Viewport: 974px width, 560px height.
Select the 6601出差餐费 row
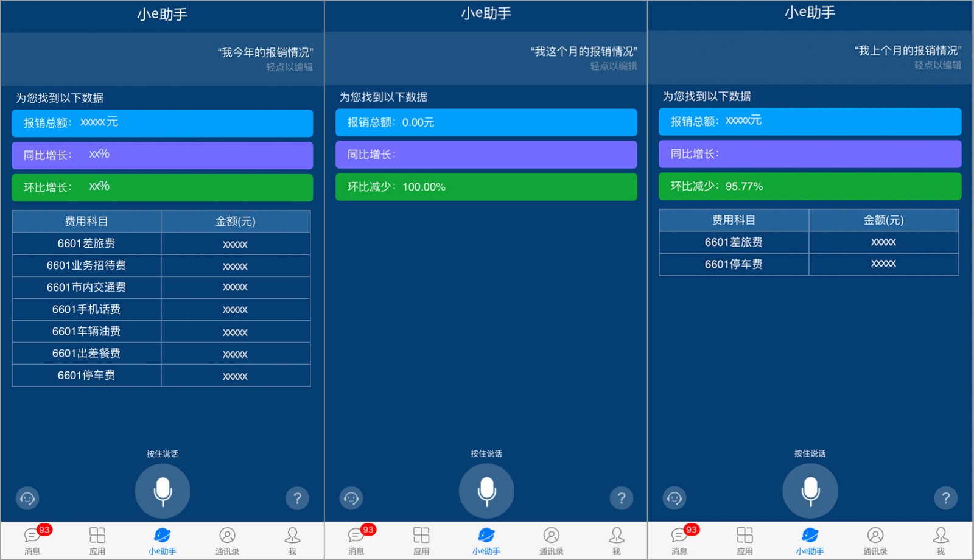point(161,353)
